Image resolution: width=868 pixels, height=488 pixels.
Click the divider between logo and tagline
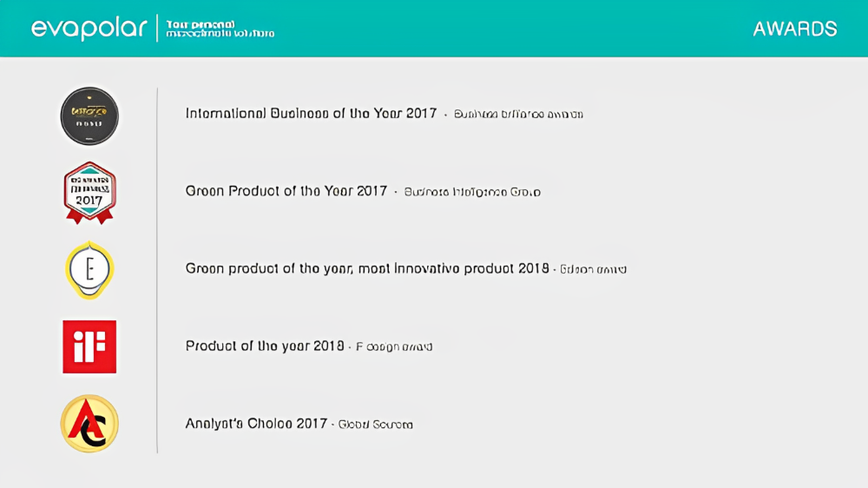(157, 28)
